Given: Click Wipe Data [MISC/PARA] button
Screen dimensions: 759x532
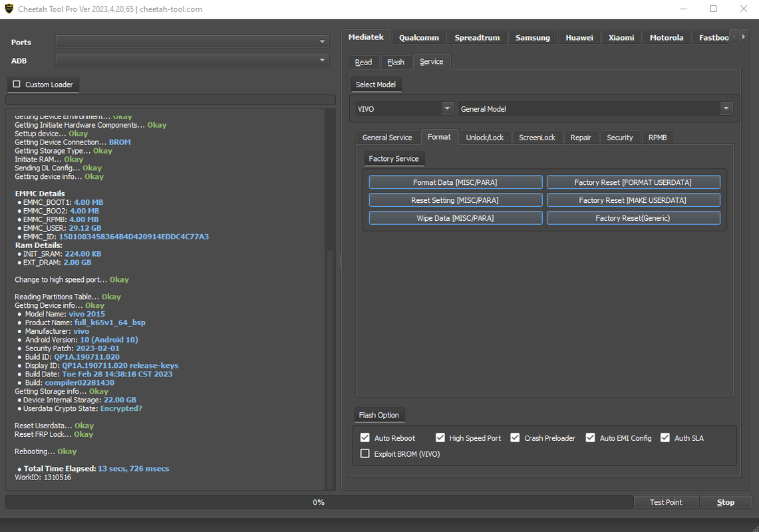Looking at the screenshot, I should (456, 218).
